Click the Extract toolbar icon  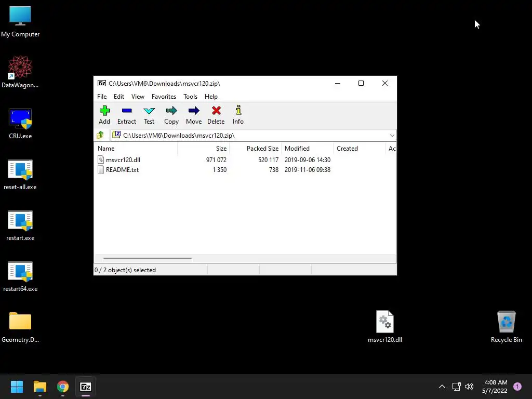tap(127, 111)
